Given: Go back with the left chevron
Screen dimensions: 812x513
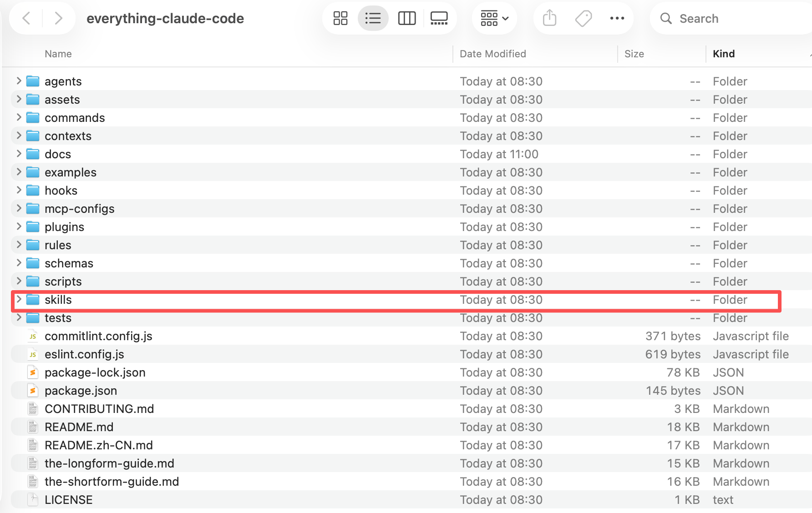Looking at the screenshot, I should click(26, 18).
